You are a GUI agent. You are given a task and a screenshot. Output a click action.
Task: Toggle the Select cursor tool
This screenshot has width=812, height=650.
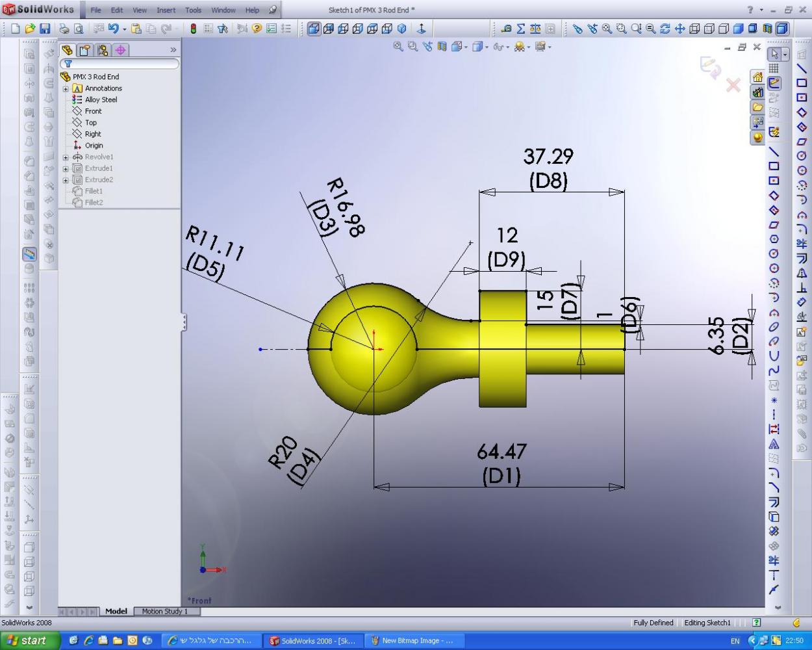(x=774, y=55)
